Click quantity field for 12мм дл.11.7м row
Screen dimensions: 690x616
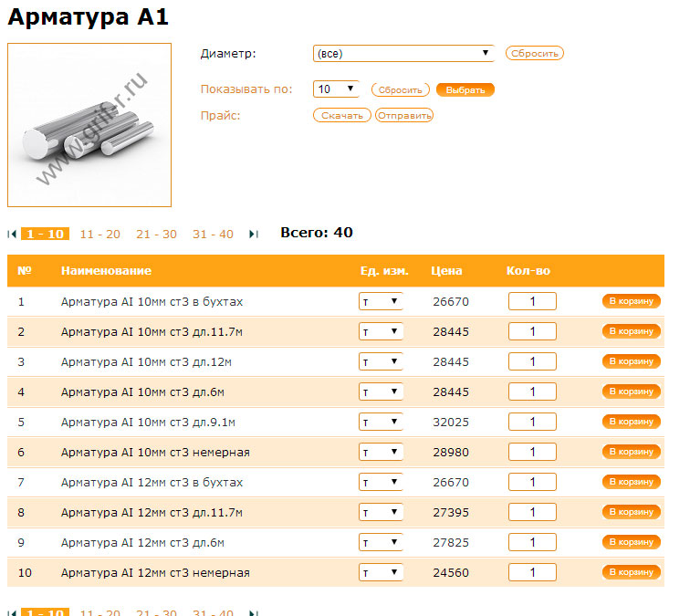[x=532, y=512]
